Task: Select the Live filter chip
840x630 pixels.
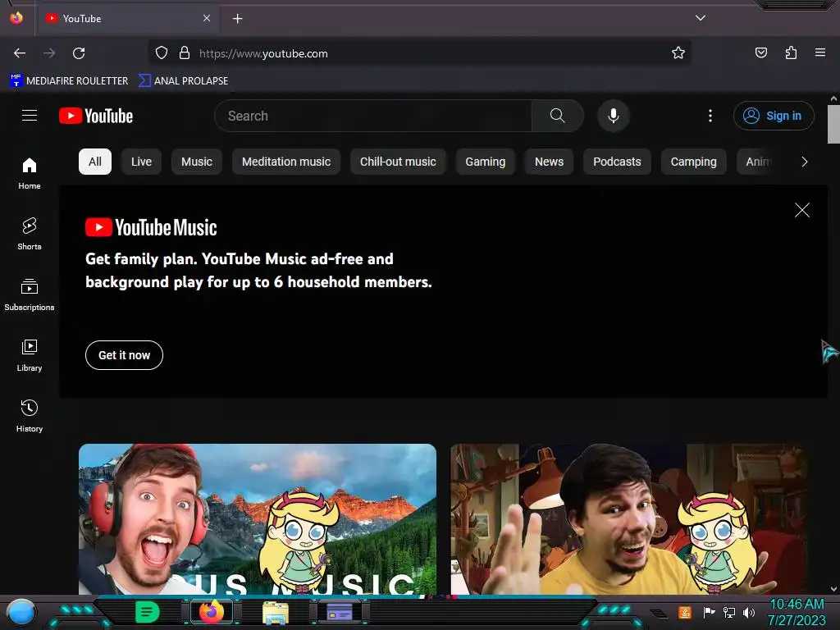Action: pyautogui.click(x=141, y=162)
